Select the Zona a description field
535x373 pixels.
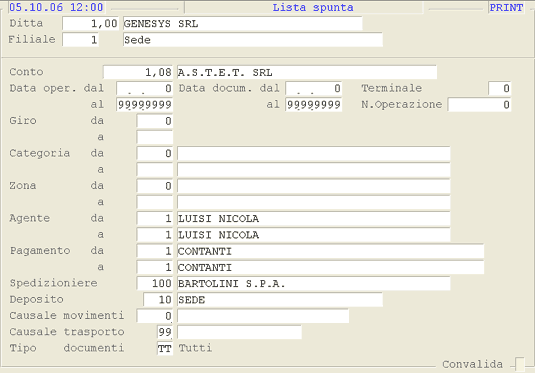[x=314, y=202]
